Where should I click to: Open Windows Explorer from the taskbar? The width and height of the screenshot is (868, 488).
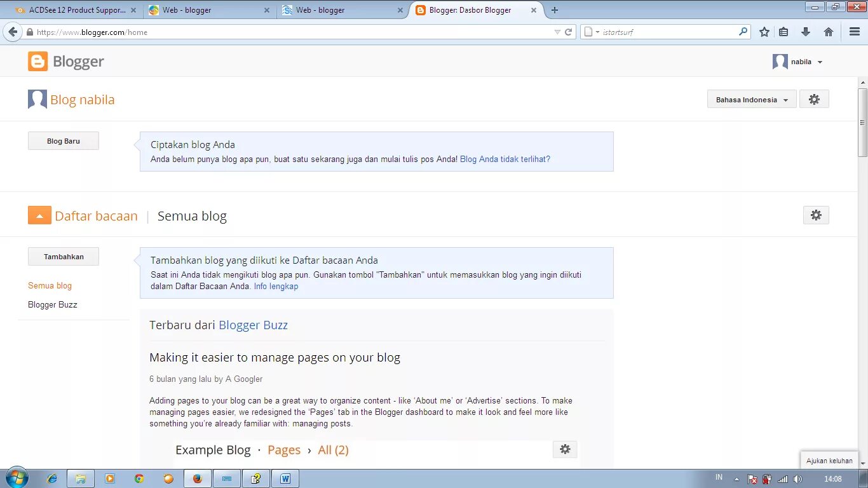point(81,478)
